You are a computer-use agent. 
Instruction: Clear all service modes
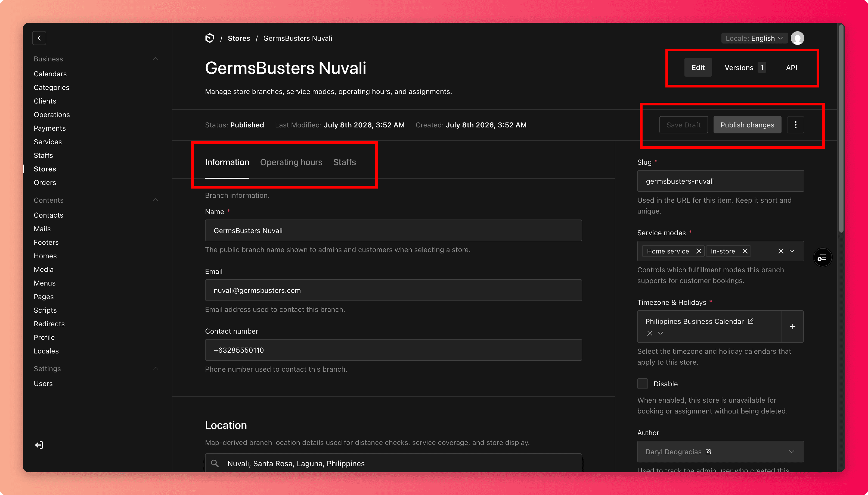pos(780,251)
